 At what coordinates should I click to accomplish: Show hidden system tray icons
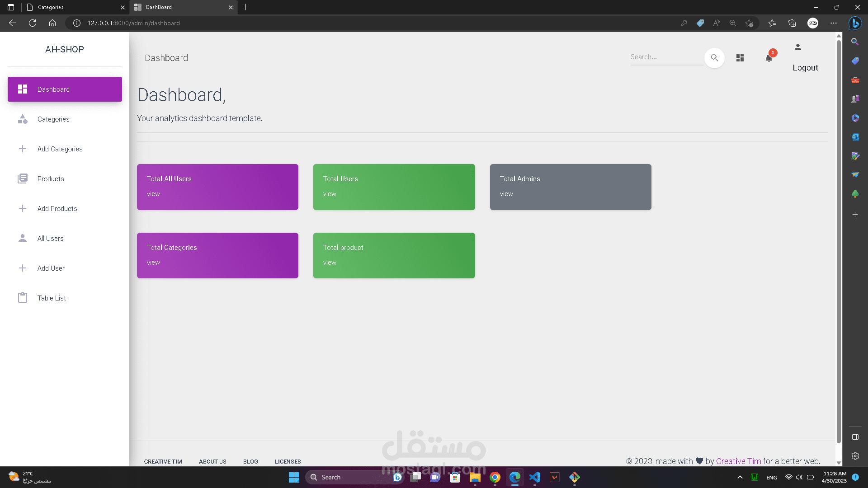point(740,477)
